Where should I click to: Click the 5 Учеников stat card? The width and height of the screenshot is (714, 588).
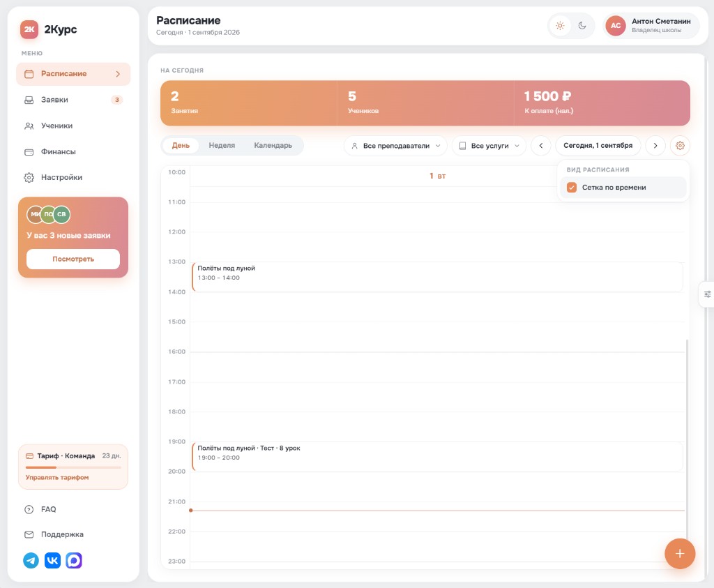(425, 103)
